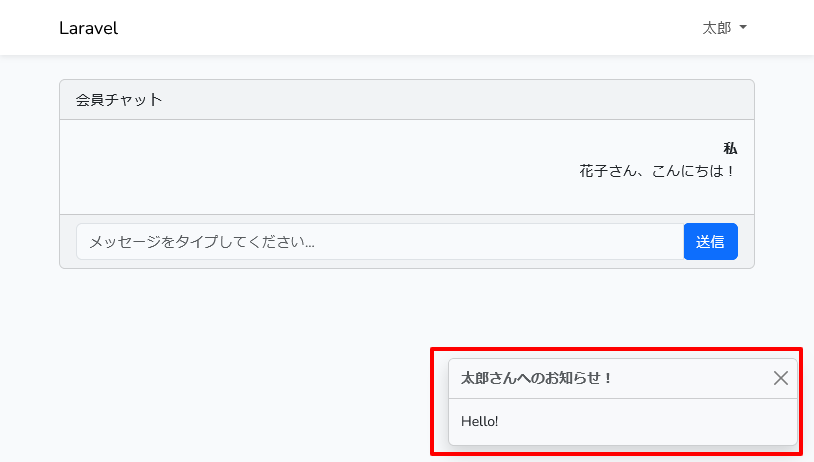
Task: Click the toast title 太郎さんへのお知らせ！
Action: tap(536, 378)
